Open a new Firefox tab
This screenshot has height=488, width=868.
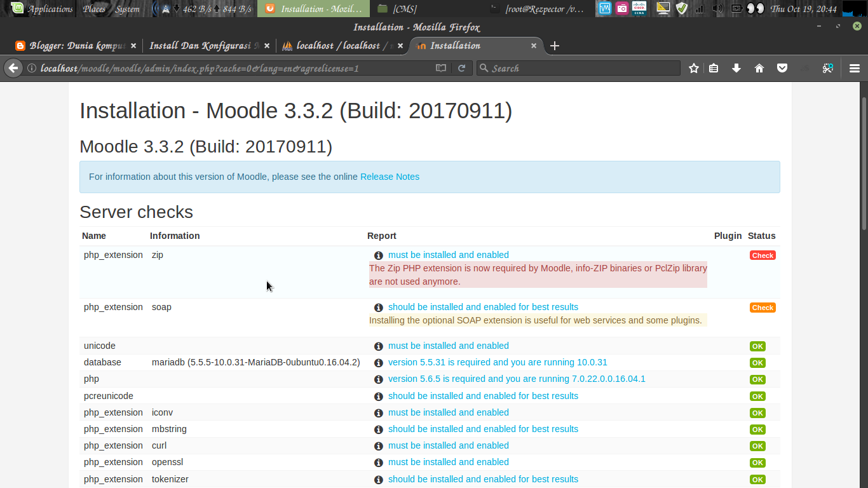[x=555, y=46]
